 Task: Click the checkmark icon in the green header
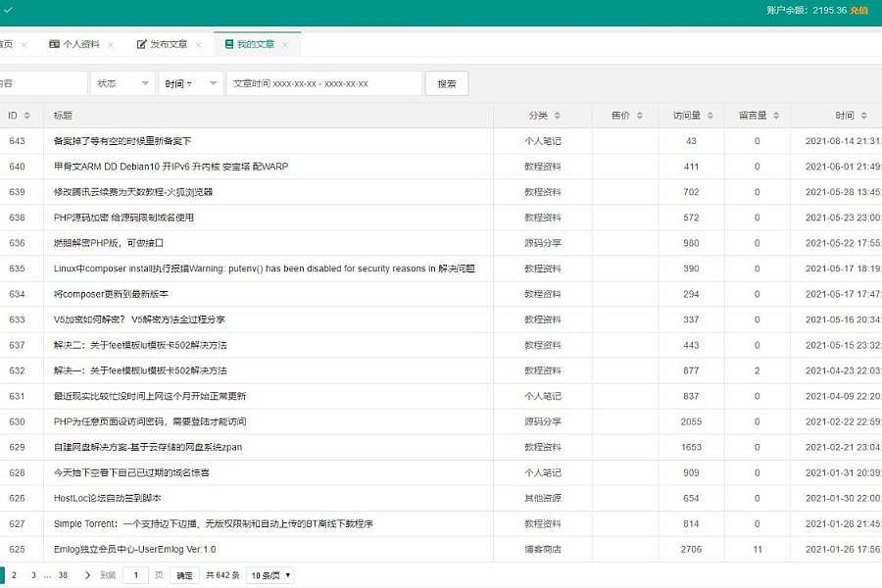coord(7,10)
